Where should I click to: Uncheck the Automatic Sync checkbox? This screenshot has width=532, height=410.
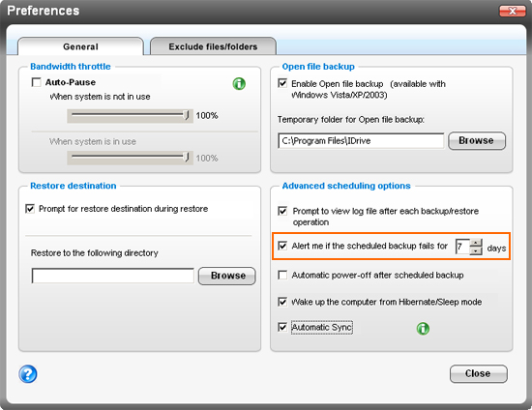tap(282, 327)
